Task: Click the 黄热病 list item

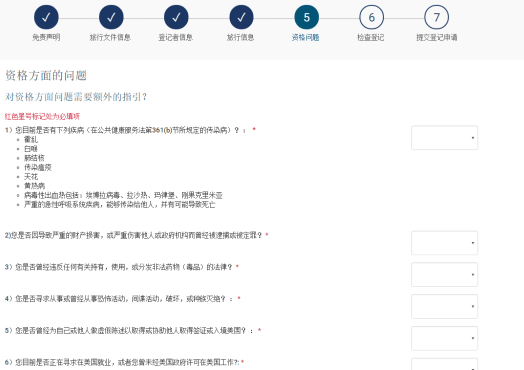Action: coord(34,186)
